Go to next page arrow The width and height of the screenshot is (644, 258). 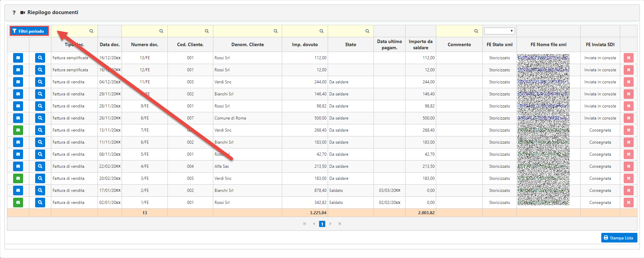(330, 224)
